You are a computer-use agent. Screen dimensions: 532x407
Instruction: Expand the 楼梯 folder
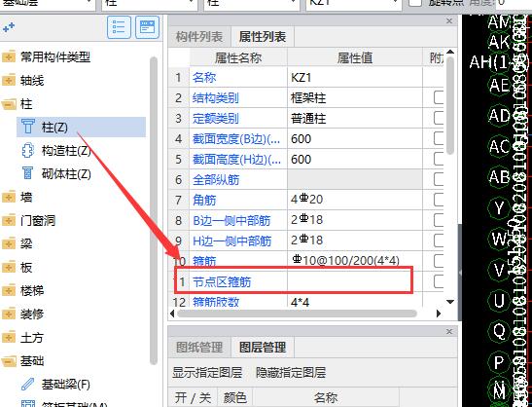tap(9, 291)
